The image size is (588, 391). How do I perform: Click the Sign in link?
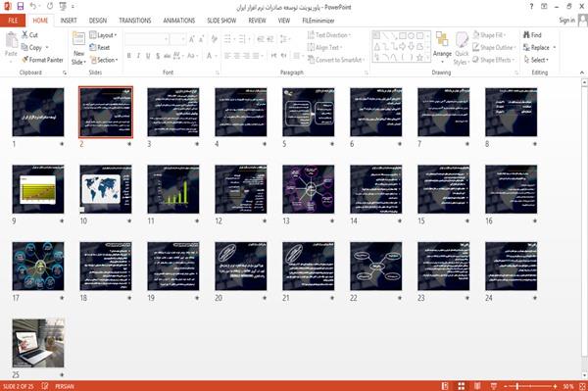click(x=566, y=21)
